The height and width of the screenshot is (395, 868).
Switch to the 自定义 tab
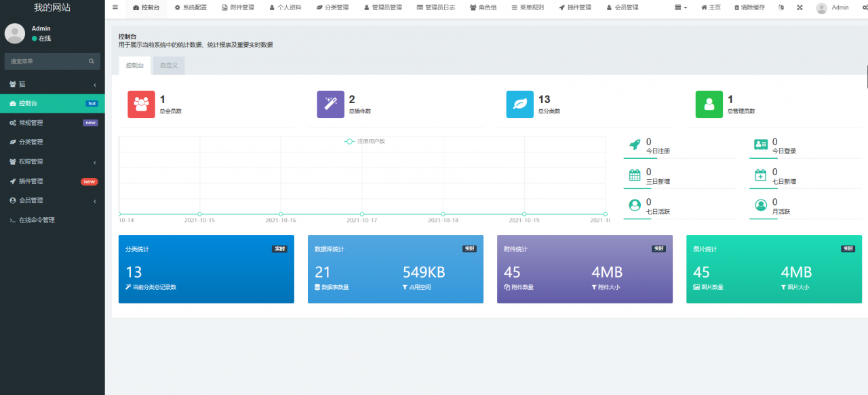[168, 65]
